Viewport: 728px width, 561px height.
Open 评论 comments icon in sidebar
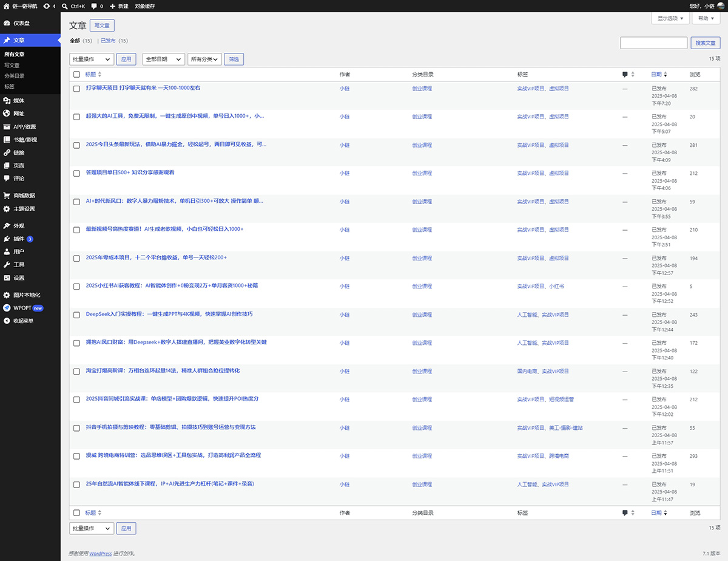click(7, 178)
